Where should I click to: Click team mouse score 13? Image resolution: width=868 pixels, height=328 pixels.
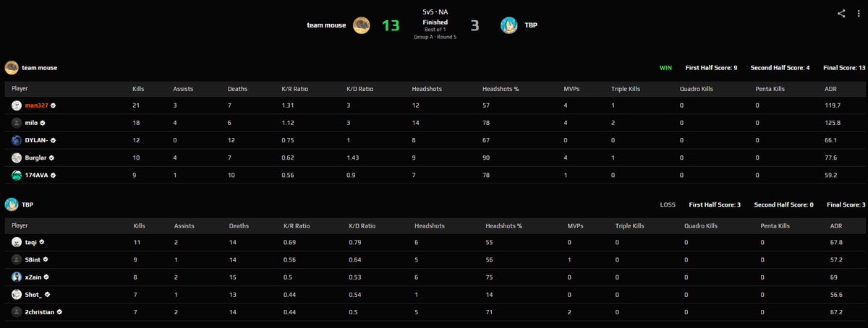pos(391,25)
